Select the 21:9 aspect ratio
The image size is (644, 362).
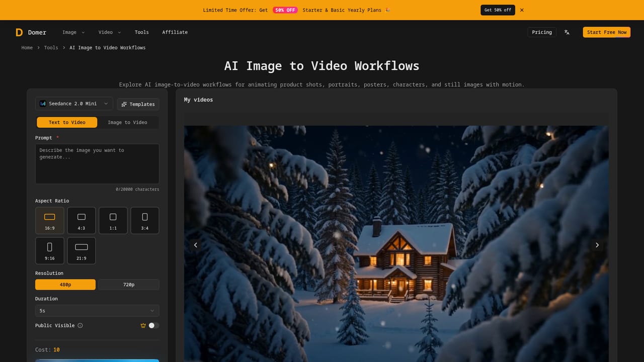click(82, 250)
